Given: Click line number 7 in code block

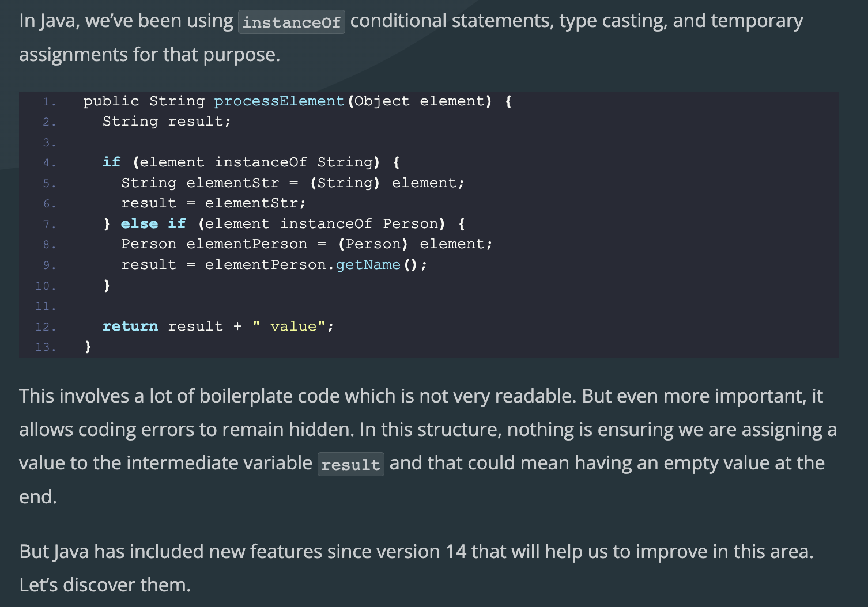Looking at the screenshot, I should [49, 225].
